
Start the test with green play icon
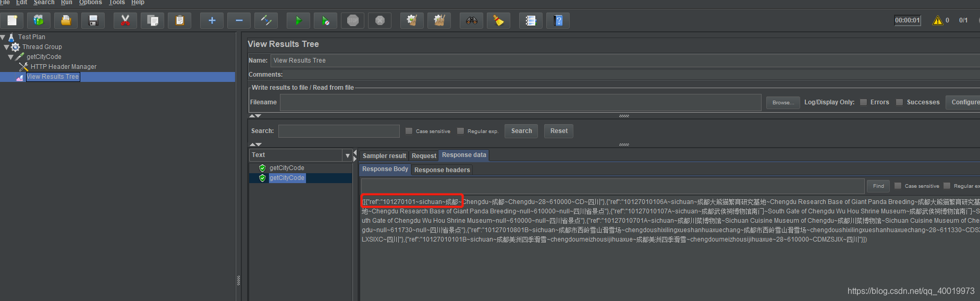tap(298, 20)
